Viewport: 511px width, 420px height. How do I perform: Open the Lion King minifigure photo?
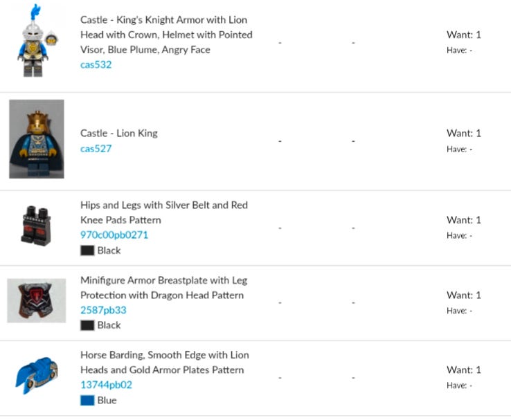click(x=37, y=139)
